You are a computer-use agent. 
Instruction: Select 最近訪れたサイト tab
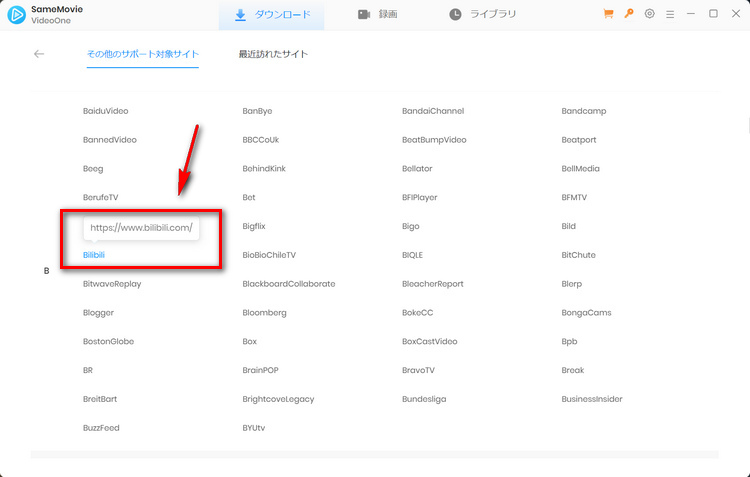pos(273,54)
